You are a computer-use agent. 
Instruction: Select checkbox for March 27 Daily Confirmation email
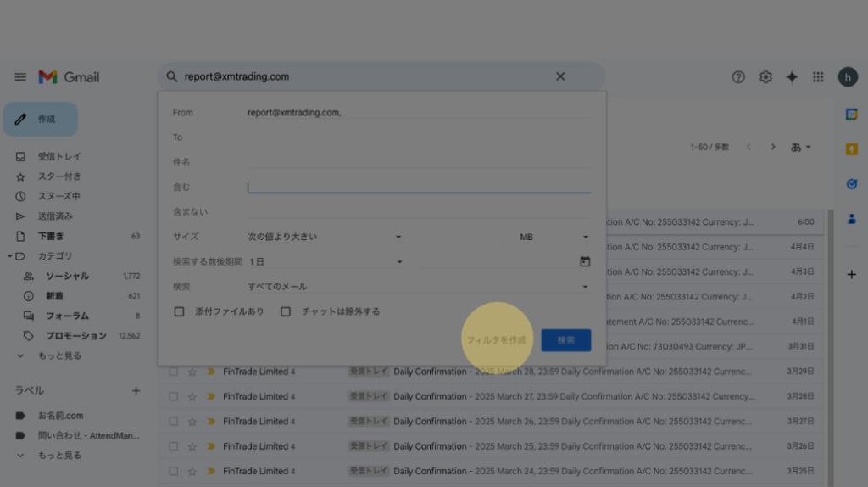coord(173,396)
